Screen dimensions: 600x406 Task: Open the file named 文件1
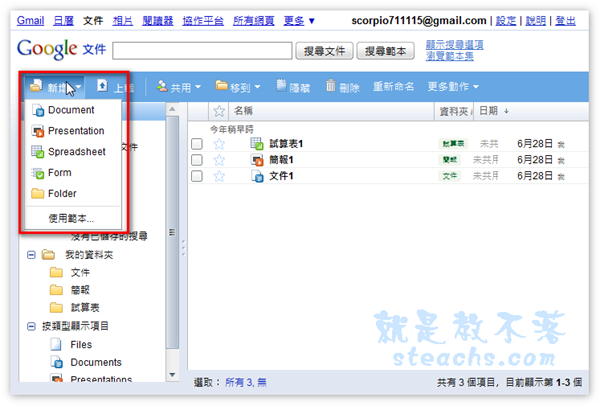281,176
